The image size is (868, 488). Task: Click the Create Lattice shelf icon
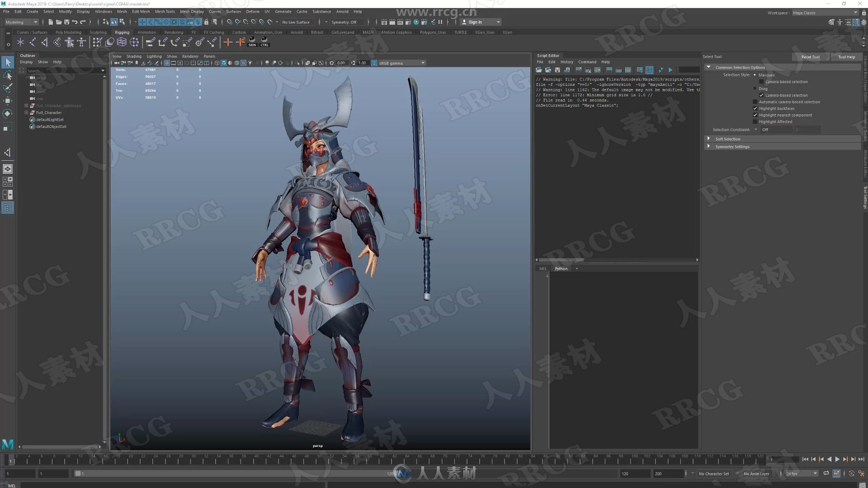(122, 42)
